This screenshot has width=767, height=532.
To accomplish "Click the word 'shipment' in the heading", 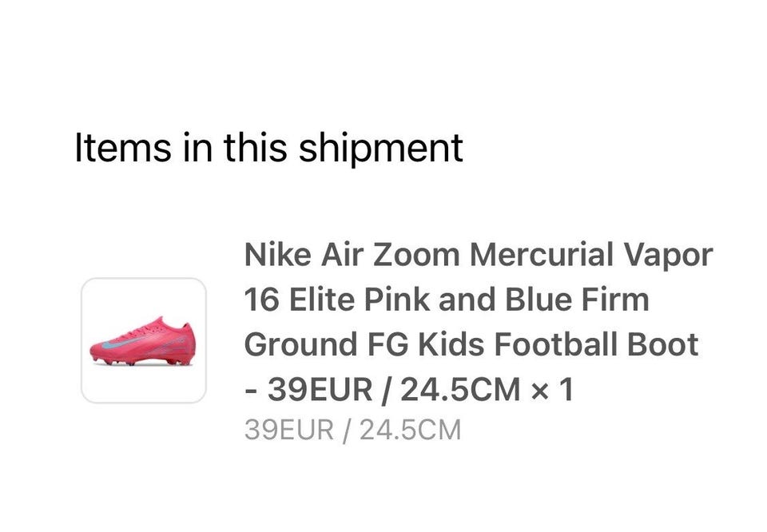I will click(380, 148).
